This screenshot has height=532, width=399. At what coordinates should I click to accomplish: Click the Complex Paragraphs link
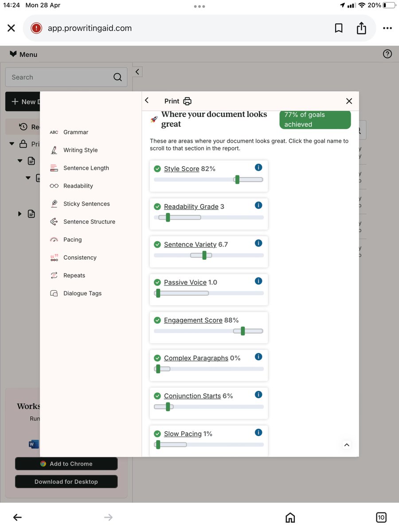(x=196, y=358)
